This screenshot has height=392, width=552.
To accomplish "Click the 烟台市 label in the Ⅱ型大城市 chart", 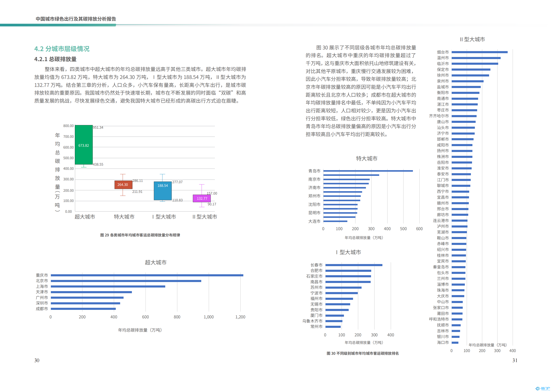I will [x=443, y=52].
